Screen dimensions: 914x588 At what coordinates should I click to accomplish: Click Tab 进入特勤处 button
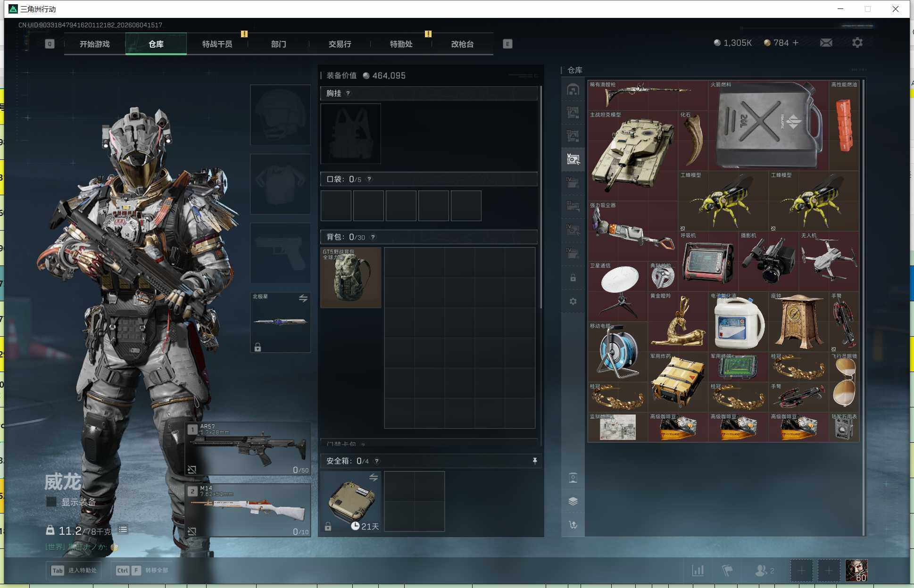pos(74,571)
